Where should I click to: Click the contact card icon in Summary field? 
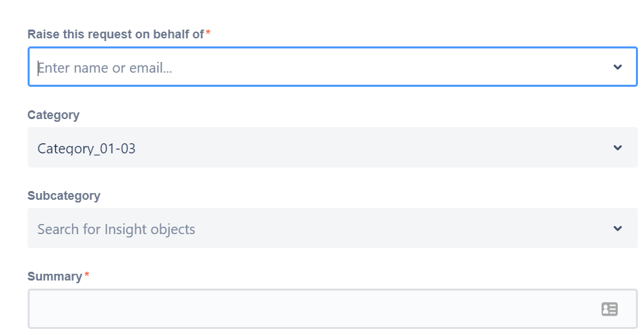coord(610,309)
